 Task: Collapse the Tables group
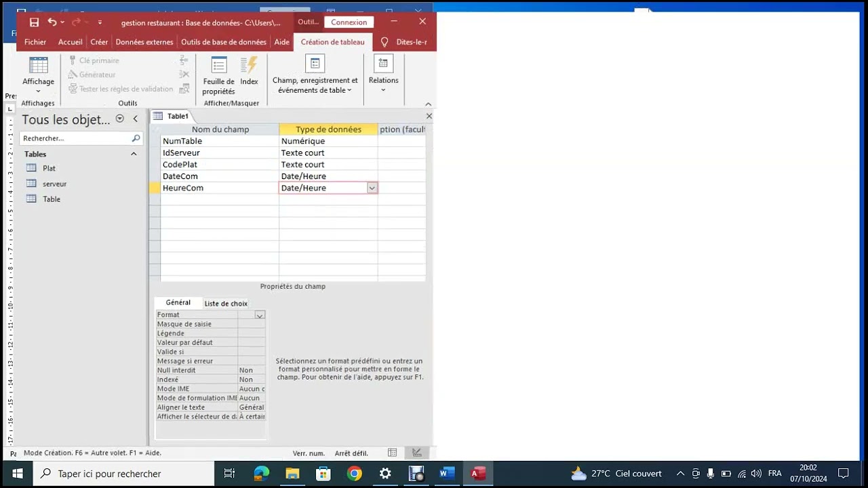pos(134,154)
